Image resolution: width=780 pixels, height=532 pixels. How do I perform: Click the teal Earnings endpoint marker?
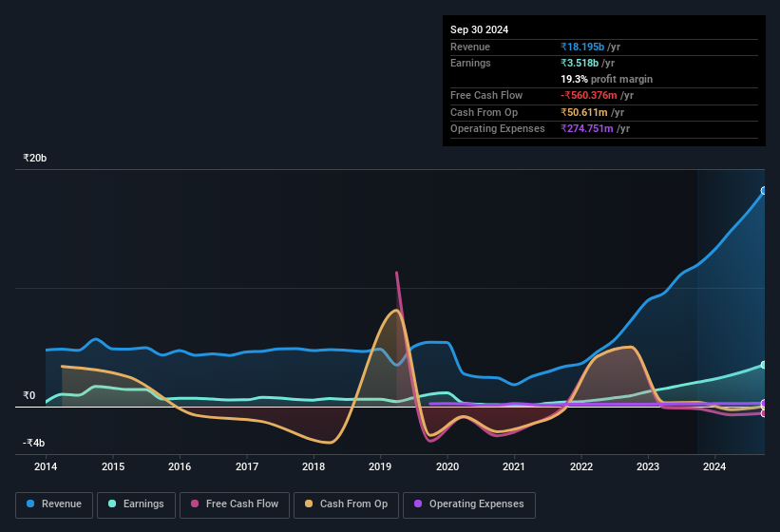point(764,365)
